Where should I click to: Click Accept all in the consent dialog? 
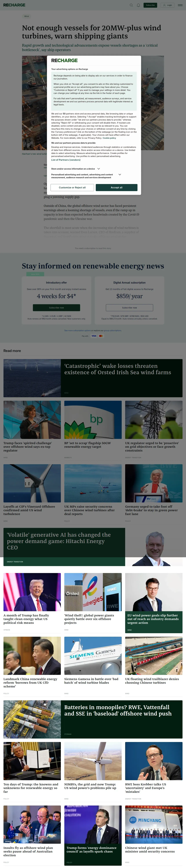click(x=116, y=188)
